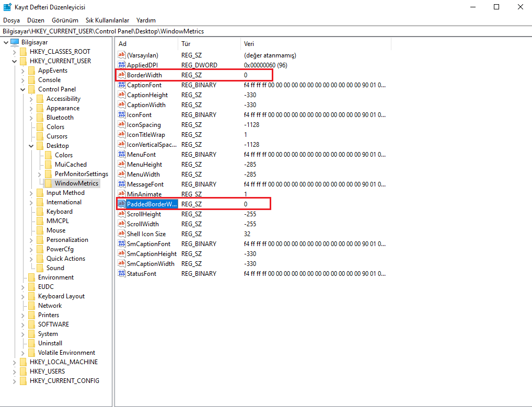Select the MuiCached key
Viewport: 532px width, 407px height.
tap(71, 165)
